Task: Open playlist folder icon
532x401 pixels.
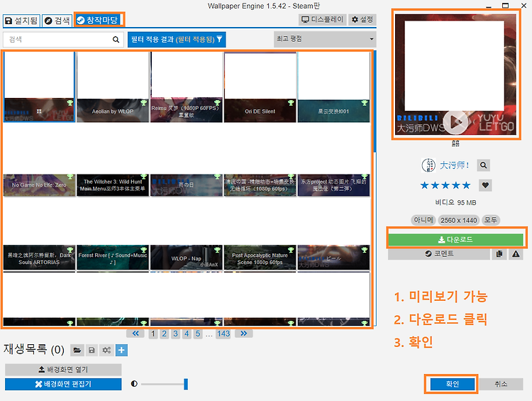Action: tap(77, 350)
